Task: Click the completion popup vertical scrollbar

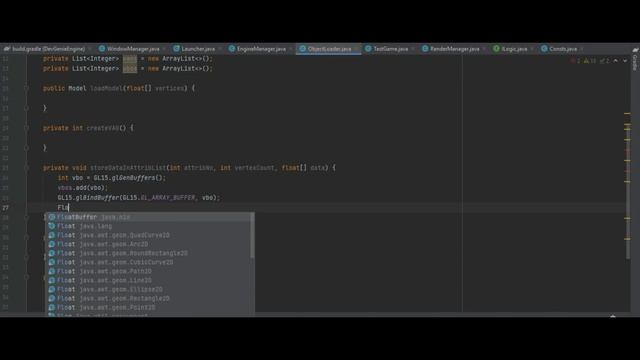Action: [252, 236]
